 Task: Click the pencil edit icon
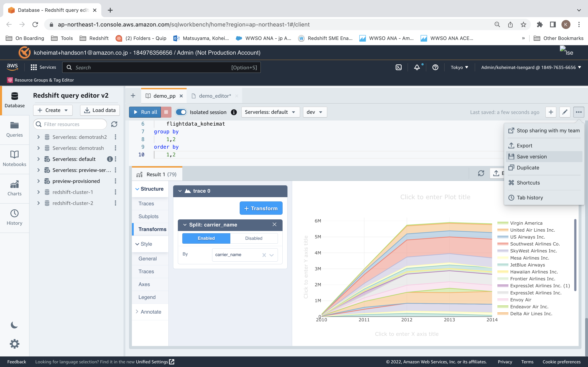(x=565, y=112)
